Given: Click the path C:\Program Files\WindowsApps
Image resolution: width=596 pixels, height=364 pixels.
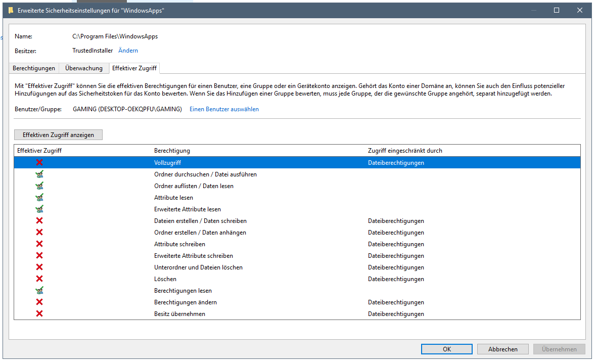Looking at the screenshot, I should pos(115,36).
